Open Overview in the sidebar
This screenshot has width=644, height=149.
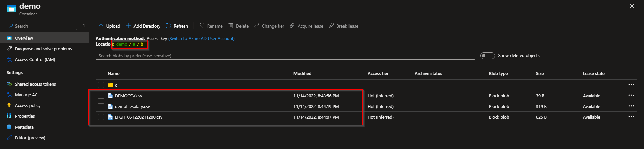click(x=44, y=38)
